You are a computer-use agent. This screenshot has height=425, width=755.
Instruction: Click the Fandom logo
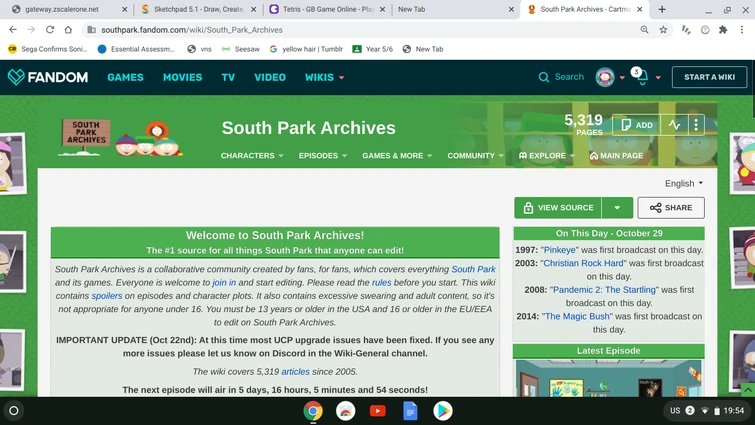click(48, 77)
